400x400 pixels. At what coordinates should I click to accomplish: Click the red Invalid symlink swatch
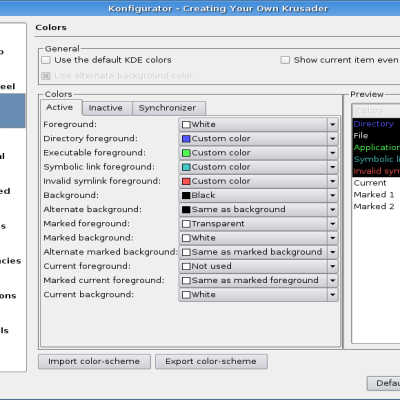[186, 181]
